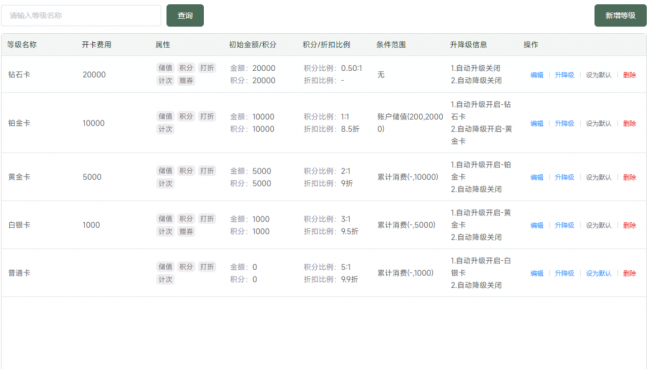Click the 储值 tag in 钻石卡 row
The width and height of the screenshot is (650, 369).
(165, 68)
